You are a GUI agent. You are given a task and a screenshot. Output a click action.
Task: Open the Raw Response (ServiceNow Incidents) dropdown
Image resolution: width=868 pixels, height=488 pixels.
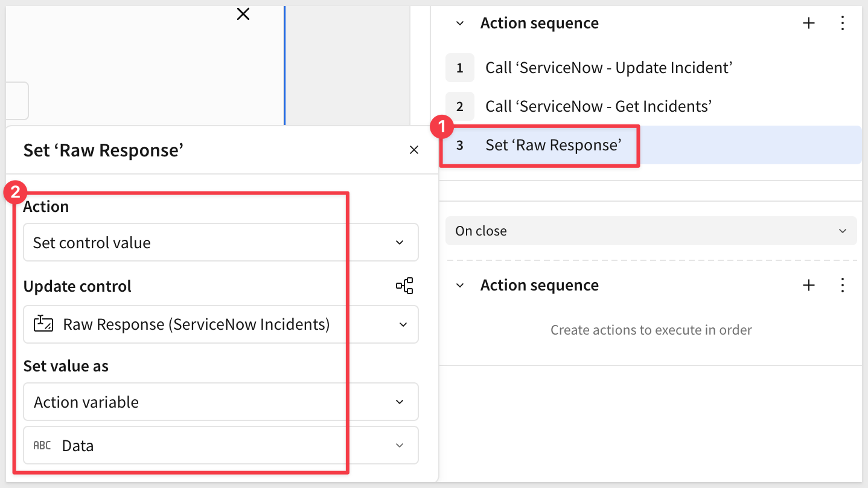point(220,324)
